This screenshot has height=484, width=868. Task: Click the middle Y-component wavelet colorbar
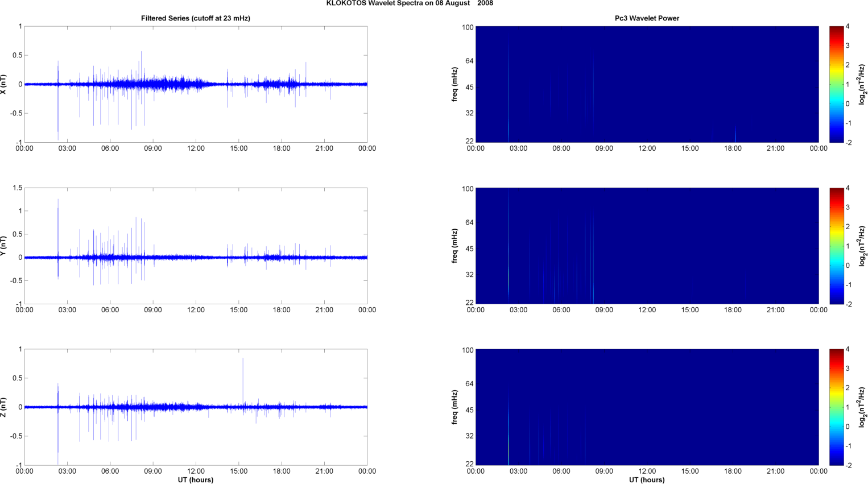click(836, 246)
